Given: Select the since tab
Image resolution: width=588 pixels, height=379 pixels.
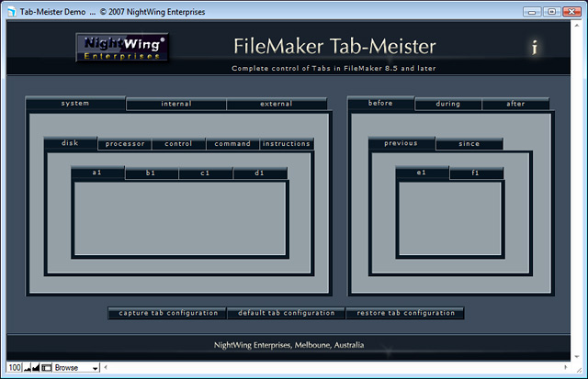Looking at the screenshot, I should click(469, 144).
